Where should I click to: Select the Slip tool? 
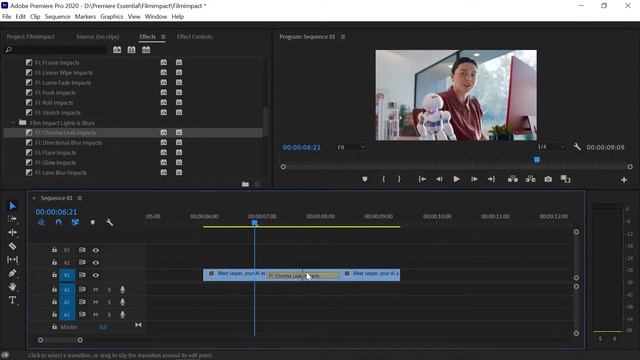(x=12, y=260)
